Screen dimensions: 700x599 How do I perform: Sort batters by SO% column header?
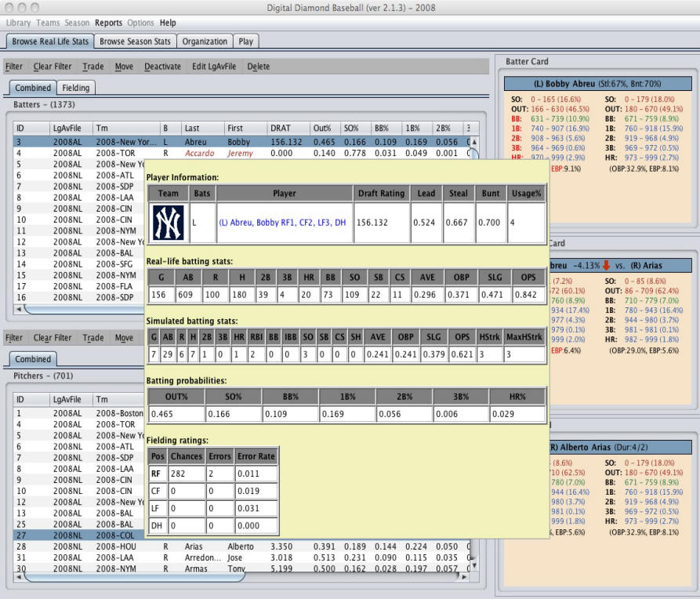click(355, 129)
